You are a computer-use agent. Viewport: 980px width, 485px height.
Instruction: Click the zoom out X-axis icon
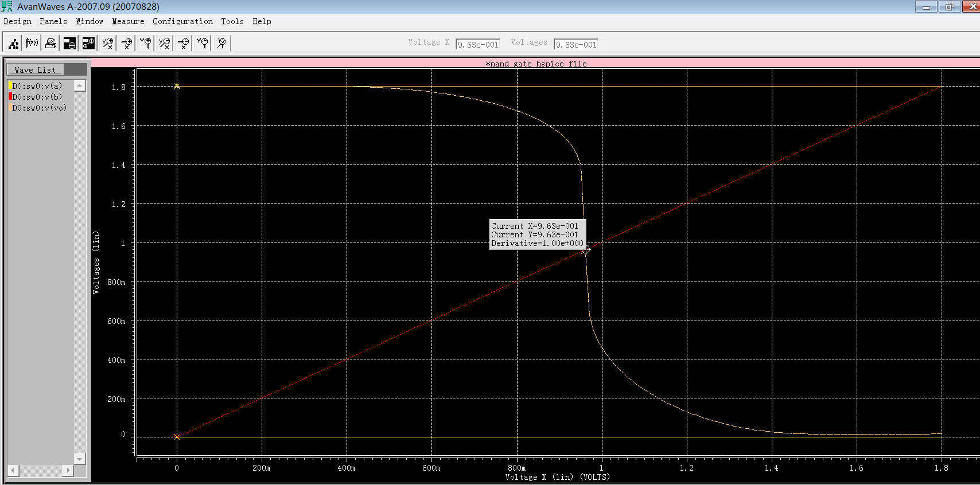tap(183, 43)
